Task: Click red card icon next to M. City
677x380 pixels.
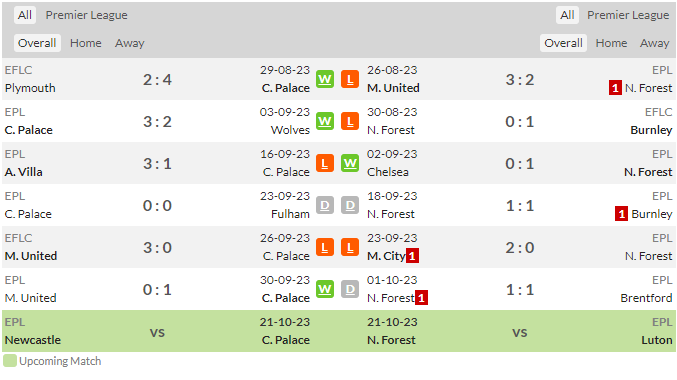Action: (x=412, y=256)
